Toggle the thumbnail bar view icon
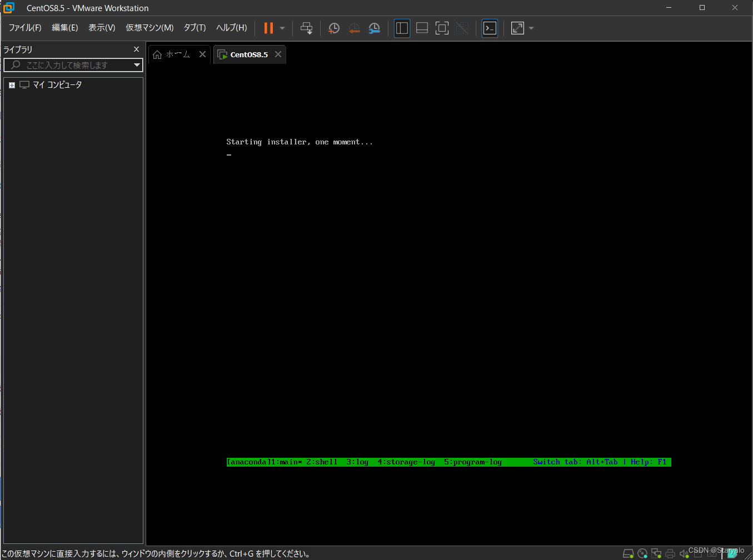 coord(422,28)
